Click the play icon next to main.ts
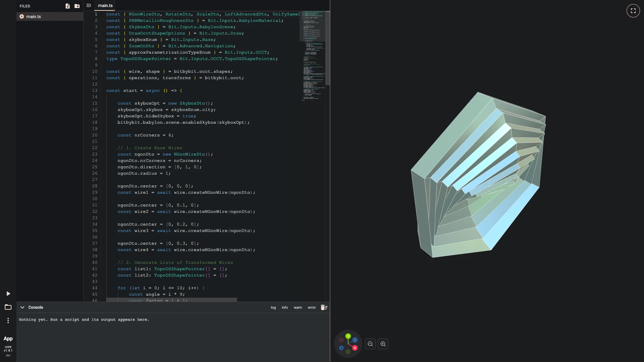Screen dimensions: 644x362 (x=22, y=16)
